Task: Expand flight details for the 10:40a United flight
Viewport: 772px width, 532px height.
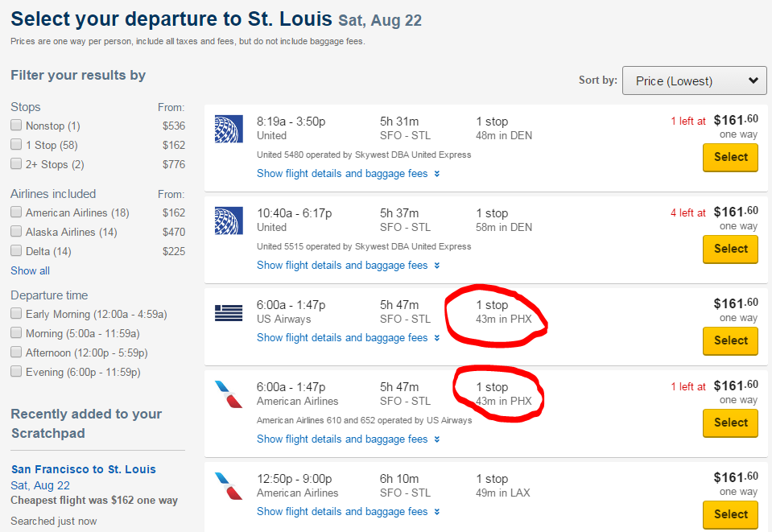Action: (x=342, y=266)
